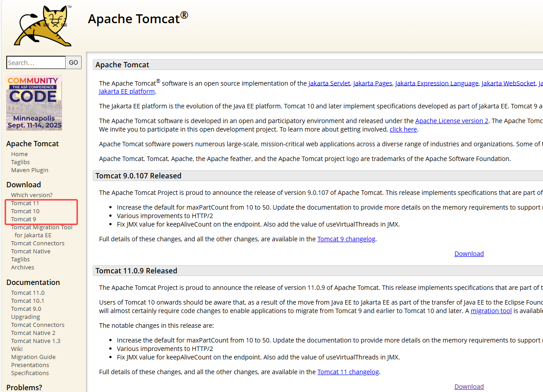Click the Apache Tomcat® page title
543x392 pixels.
(138, 18)
